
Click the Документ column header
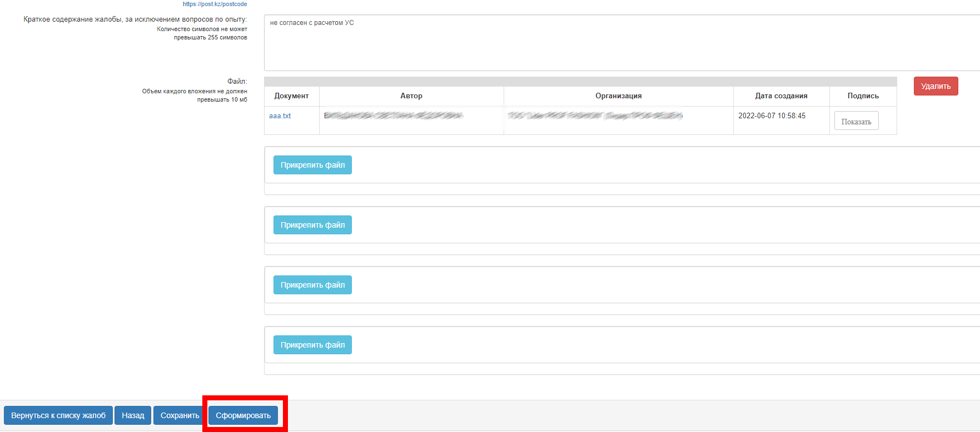[x=291, y=96]
